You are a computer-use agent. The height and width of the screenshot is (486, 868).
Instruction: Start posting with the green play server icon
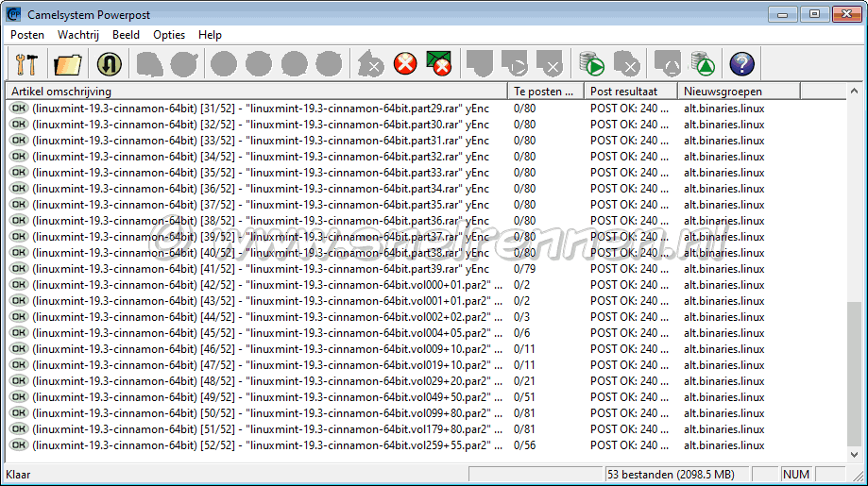coord(592,64)
